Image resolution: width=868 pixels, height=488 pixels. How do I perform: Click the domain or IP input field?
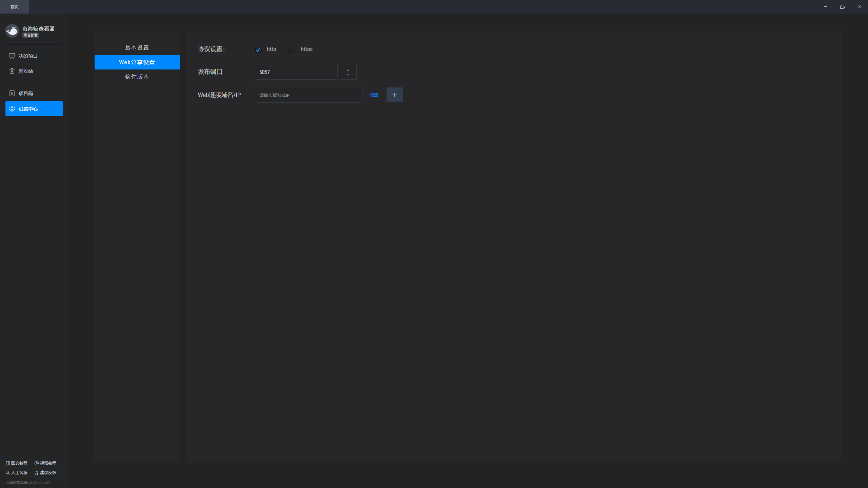point(308,95)
